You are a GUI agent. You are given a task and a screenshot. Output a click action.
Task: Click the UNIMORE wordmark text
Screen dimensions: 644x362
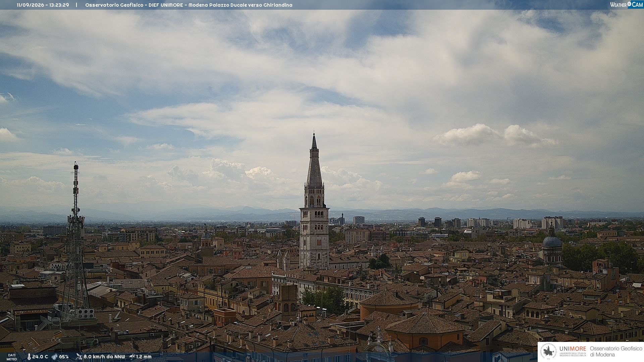click(x=573, y=349)
